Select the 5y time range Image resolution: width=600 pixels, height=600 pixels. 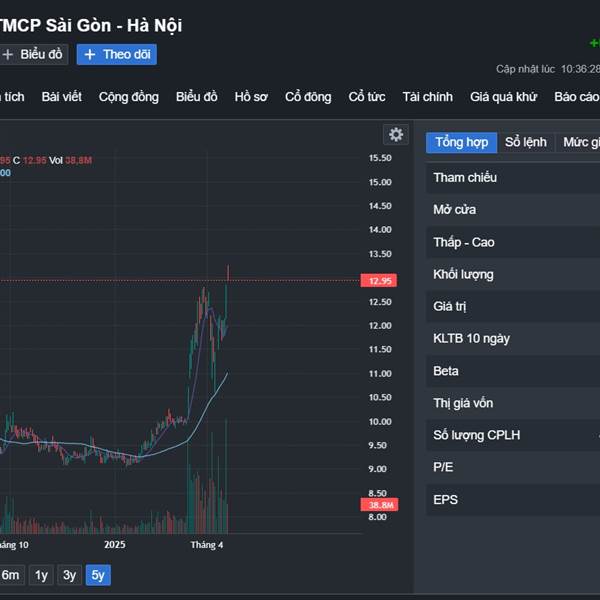[98, 575]
